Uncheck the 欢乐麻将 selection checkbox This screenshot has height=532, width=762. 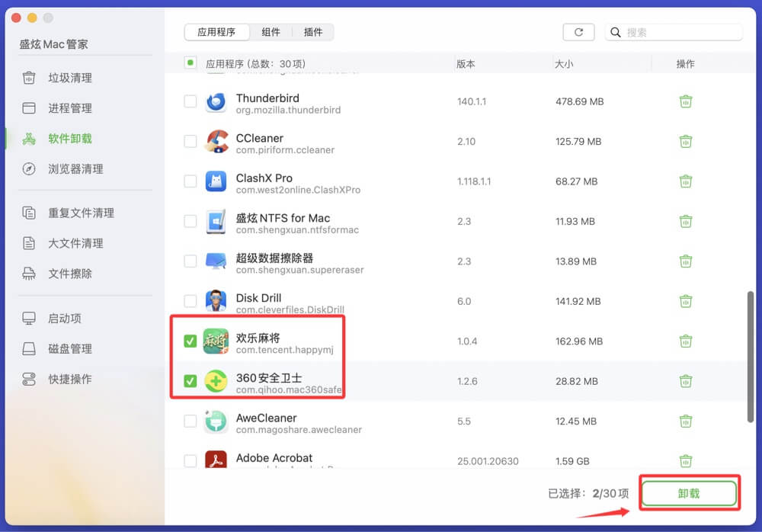pos(190,341)
